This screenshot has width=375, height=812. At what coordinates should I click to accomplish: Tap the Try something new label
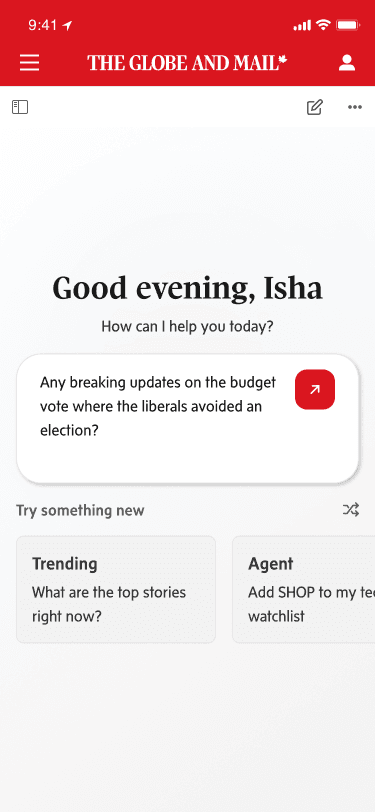[80, 511]
